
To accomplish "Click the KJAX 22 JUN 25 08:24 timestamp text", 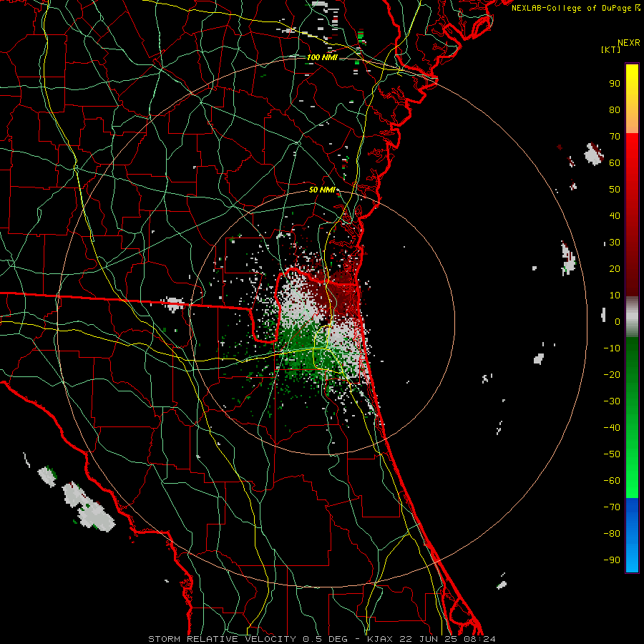I will coord(431,639).
